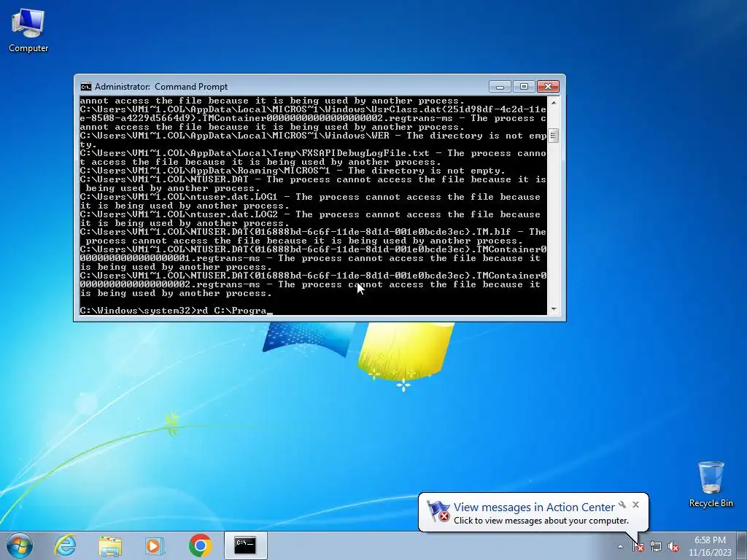The image size is (747, 560).
Task: Open the Windows Start menu orb
Action: [20, 545]
